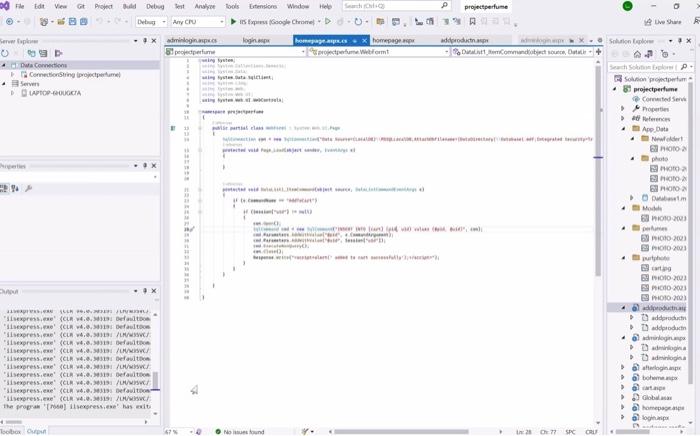
Task: Switch to Output tab at bottom
Action: (x=37, y=432)
